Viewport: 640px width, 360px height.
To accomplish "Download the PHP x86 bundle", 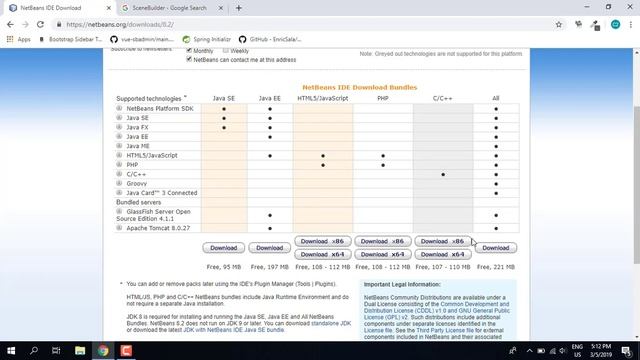I will [x=382, y=241].
